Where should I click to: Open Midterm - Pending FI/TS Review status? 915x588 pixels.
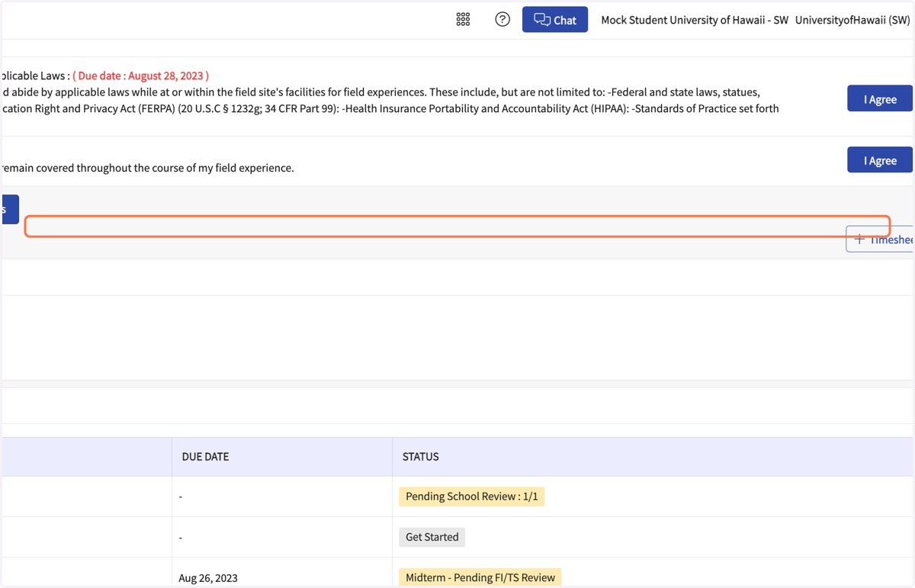click(480, 577)
